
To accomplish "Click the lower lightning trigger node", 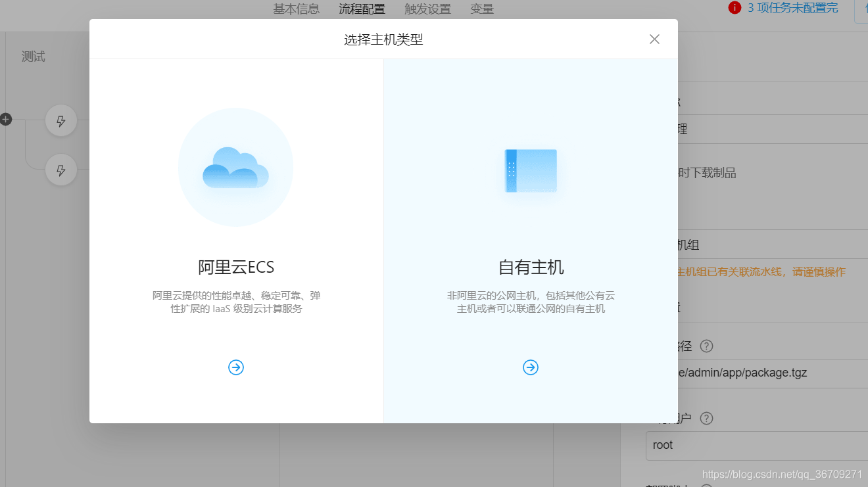I will 61,171.
